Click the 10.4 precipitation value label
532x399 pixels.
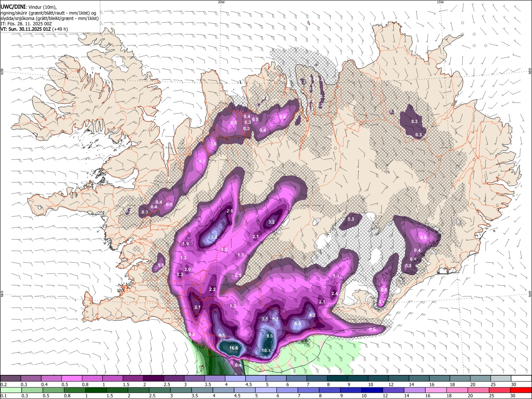[266, 350]
